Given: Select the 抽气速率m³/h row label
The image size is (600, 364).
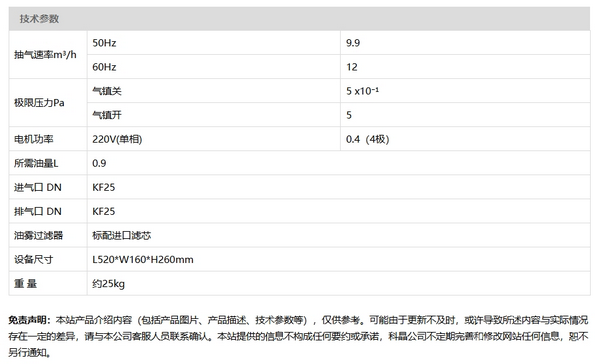Looking at the screenshot, I should 45,55.
